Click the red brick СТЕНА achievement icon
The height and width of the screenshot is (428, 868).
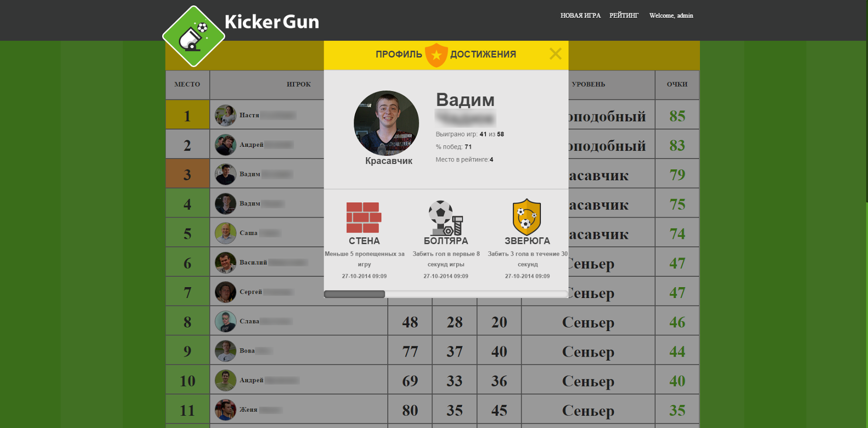(x=364, y=217)
